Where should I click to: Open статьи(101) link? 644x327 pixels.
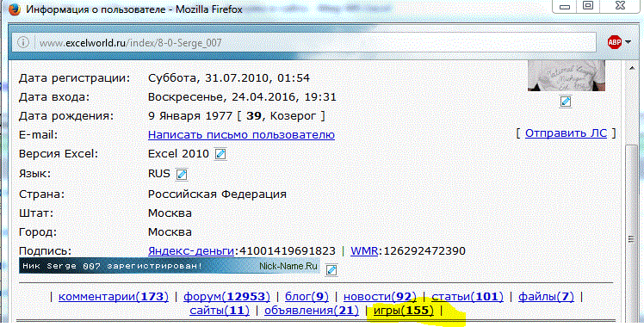click(468, 296)
